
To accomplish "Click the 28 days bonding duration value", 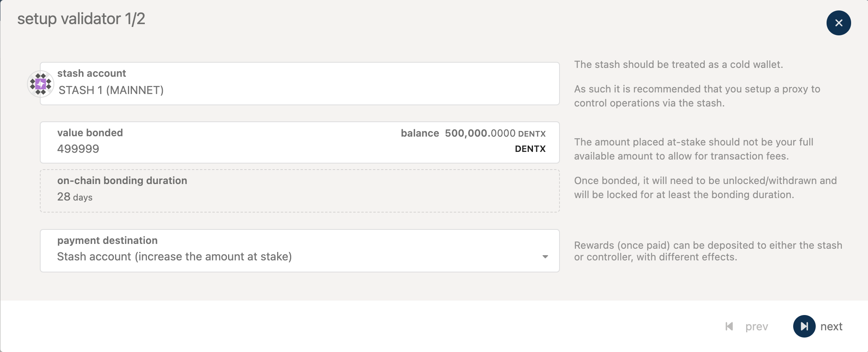I will click(x=75, y=197).
